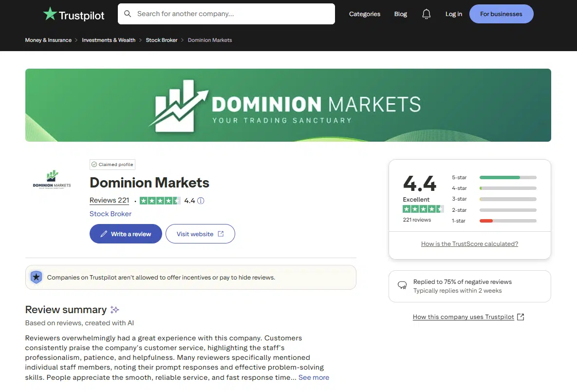Click the Trustpilot star logo
577x392 pixels.
tap(50, 14)
